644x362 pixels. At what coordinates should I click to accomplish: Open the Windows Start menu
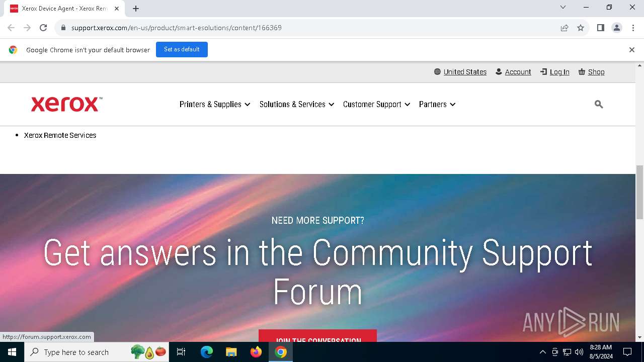[12, 352]
